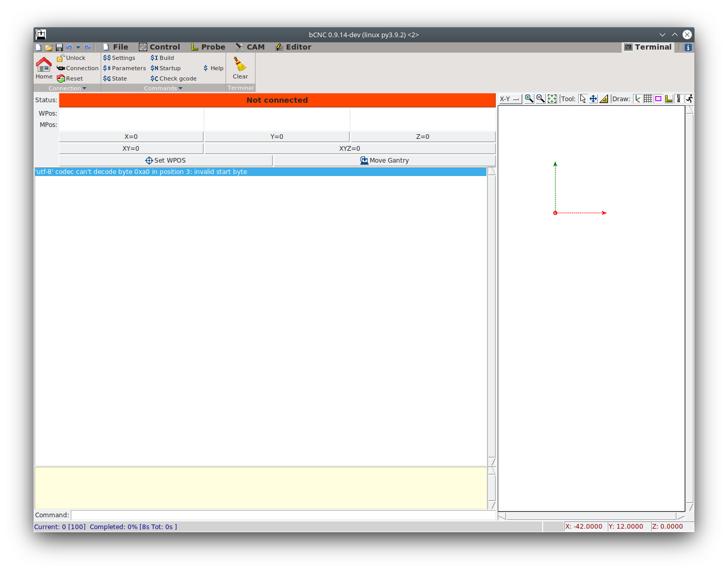Toggle workarea endmill display
The width and height of the screenshot is (728, 572).
679,99
